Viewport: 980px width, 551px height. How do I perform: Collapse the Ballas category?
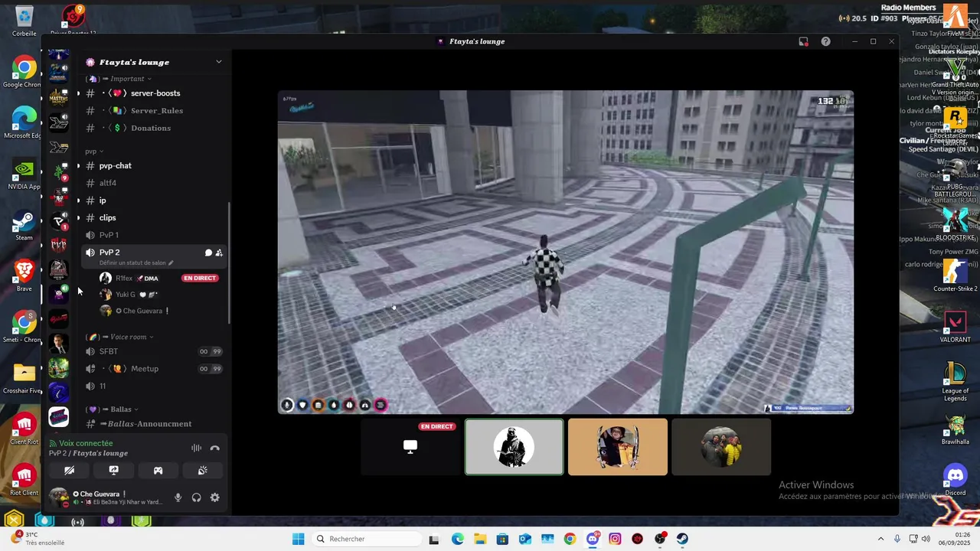113,409
